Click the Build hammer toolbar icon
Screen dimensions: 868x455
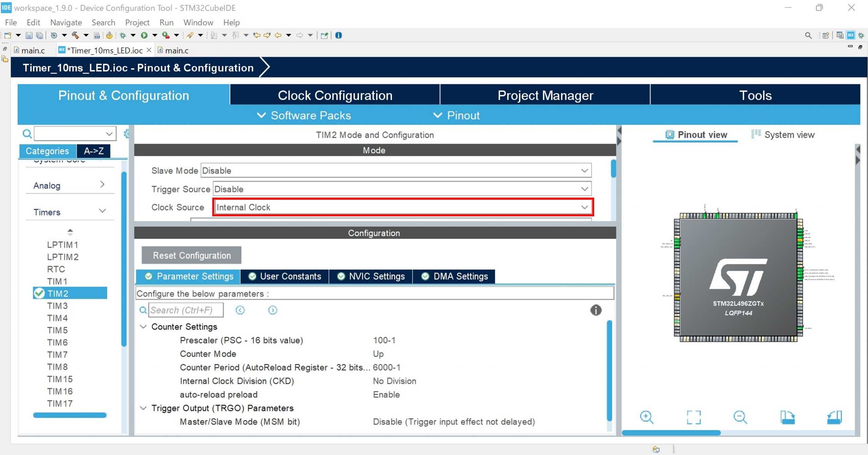[x=75, y=35]
